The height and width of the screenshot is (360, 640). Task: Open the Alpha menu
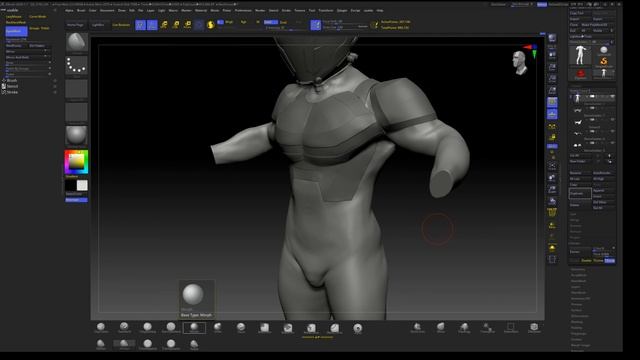tap(69, 10)
